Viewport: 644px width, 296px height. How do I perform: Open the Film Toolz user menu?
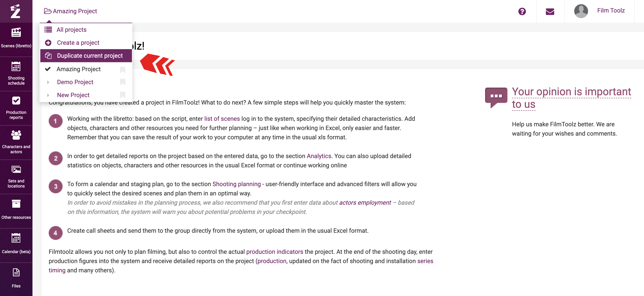611,10
